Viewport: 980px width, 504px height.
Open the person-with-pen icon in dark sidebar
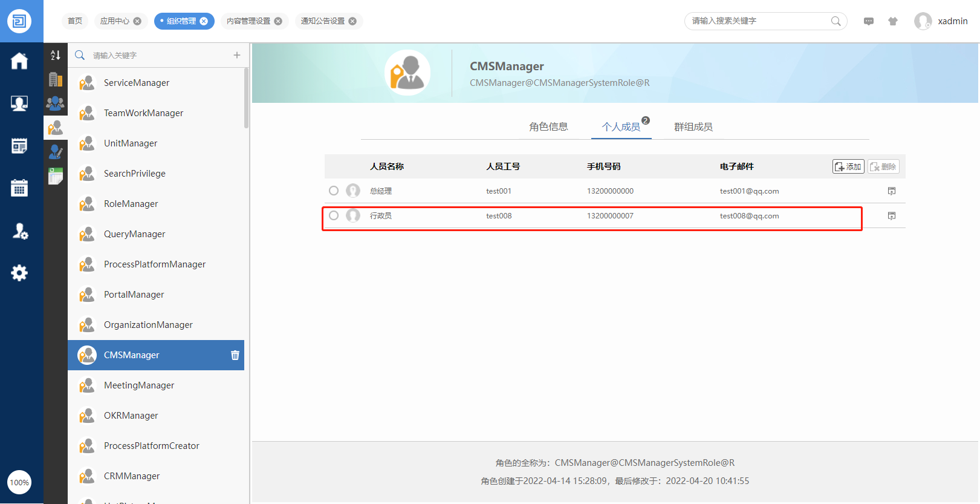(x=56, y=152)
